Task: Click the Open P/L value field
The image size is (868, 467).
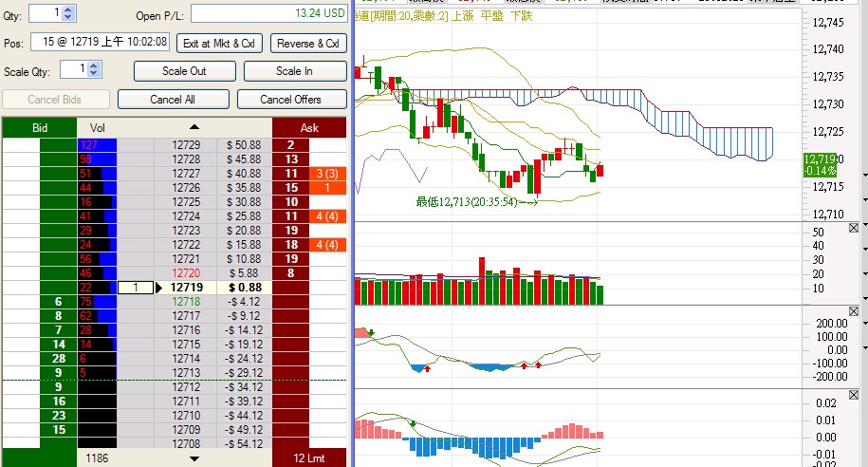Action: 269,13
